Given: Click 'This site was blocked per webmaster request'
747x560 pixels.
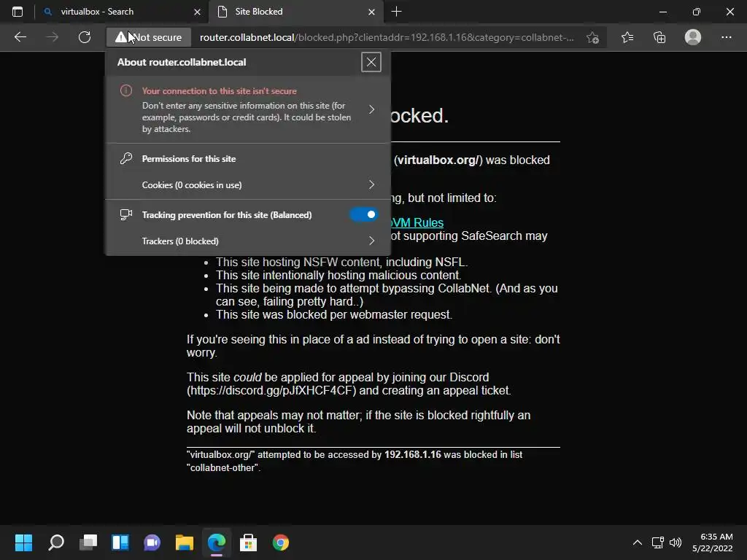Looking at the screenshot, I should pyautogui.click(x=334, y=315).
